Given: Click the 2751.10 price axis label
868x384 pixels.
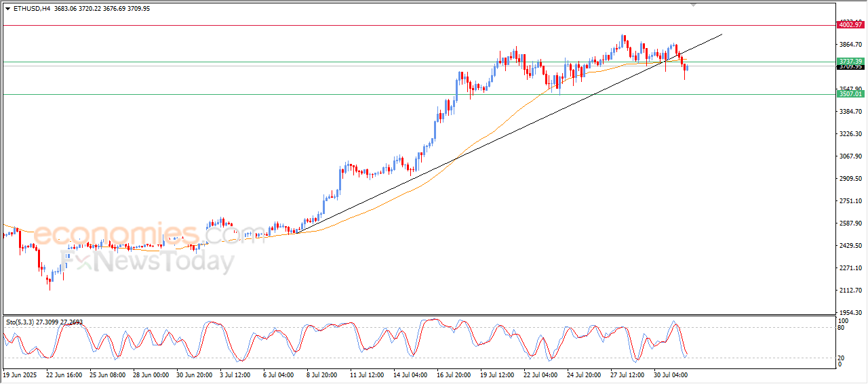Looking at the screenshot, I should tap(850, 200).
